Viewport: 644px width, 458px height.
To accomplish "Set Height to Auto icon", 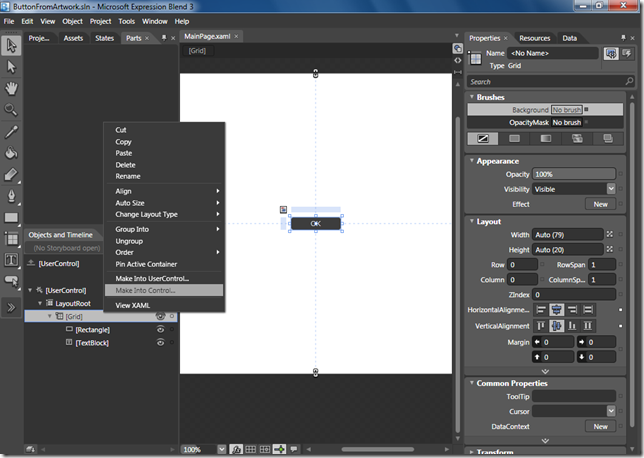I will pos(610,249).
